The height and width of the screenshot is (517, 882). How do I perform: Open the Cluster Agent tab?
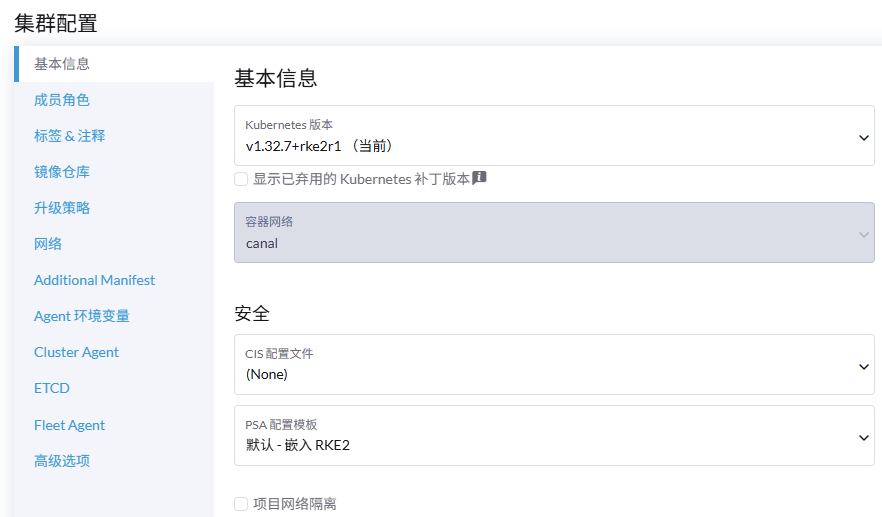[x=76, y=352]
